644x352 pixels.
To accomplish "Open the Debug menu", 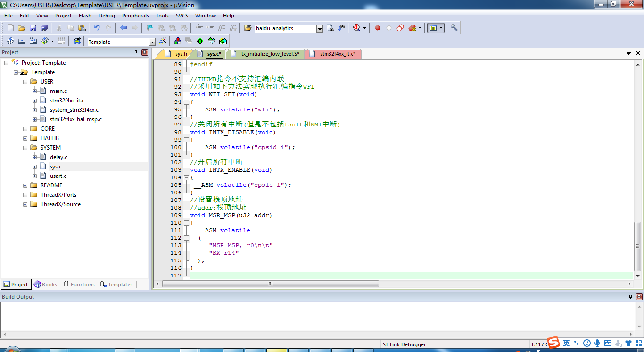I will (107, 16).
